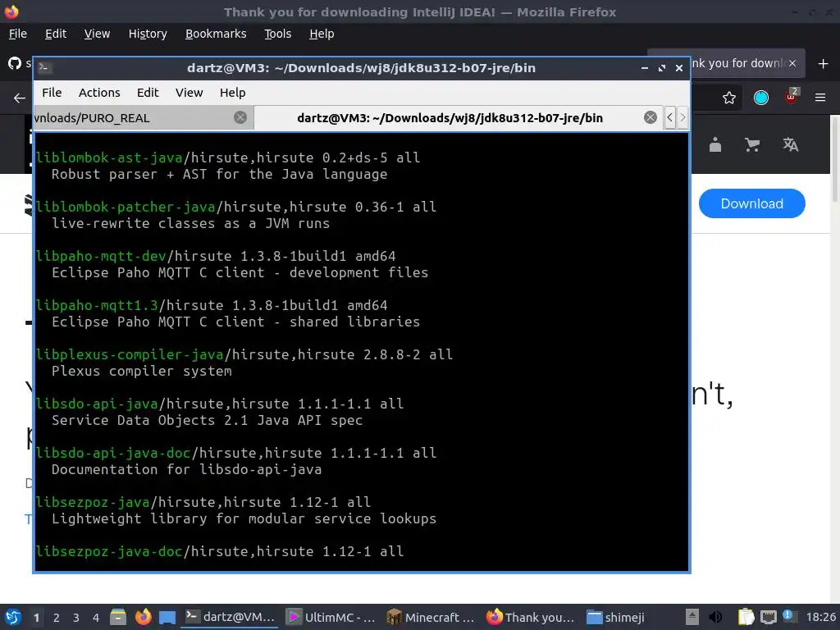
Task: Click the update notifier tray icon
Action: pos(787,616)
